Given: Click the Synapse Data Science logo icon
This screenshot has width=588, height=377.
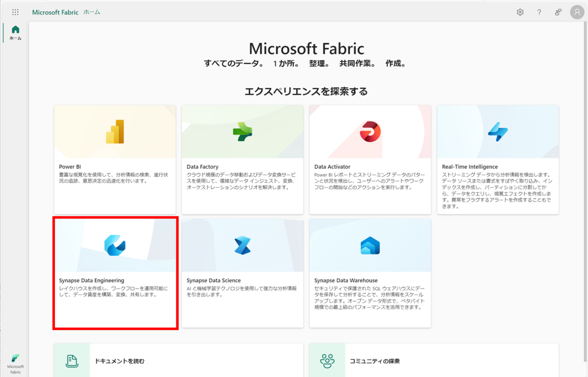Looking at the screenshot, I should 243,245.
